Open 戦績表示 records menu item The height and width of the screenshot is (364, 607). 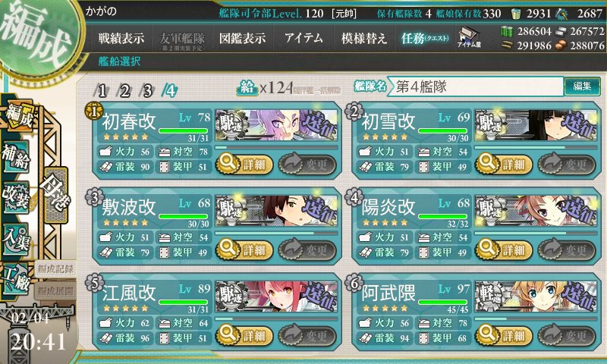(x=121, y=38)
